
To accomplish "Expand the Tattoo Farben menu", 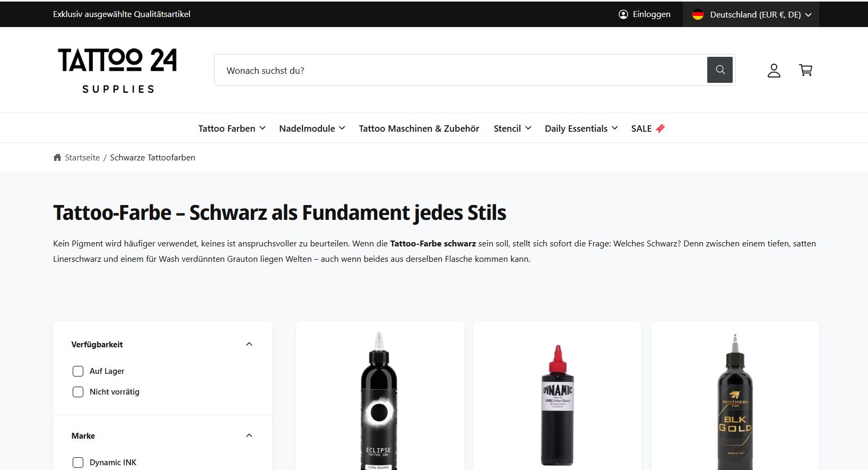I will pyautogui.click(x=232, y=129).
